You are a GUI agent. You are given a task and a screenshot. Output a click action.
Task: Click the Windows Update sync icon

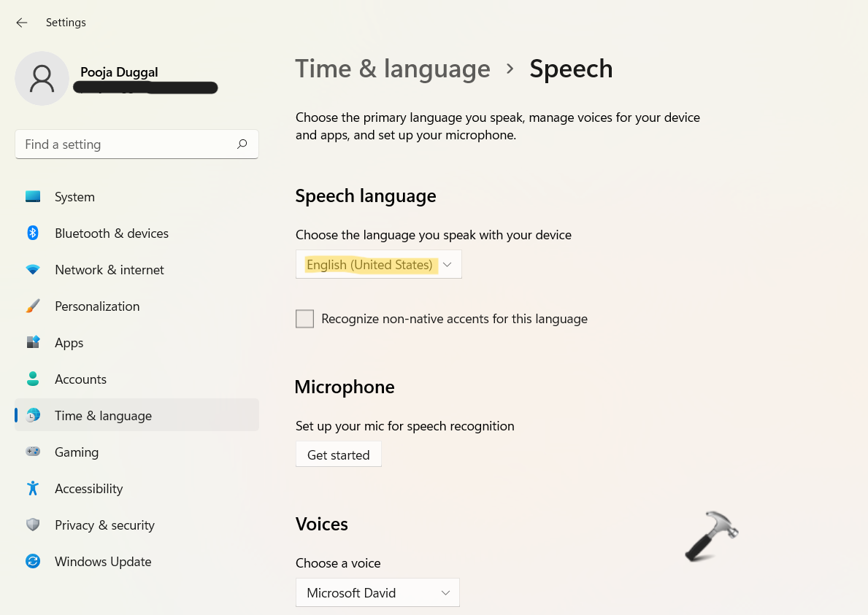click(33, 561)
